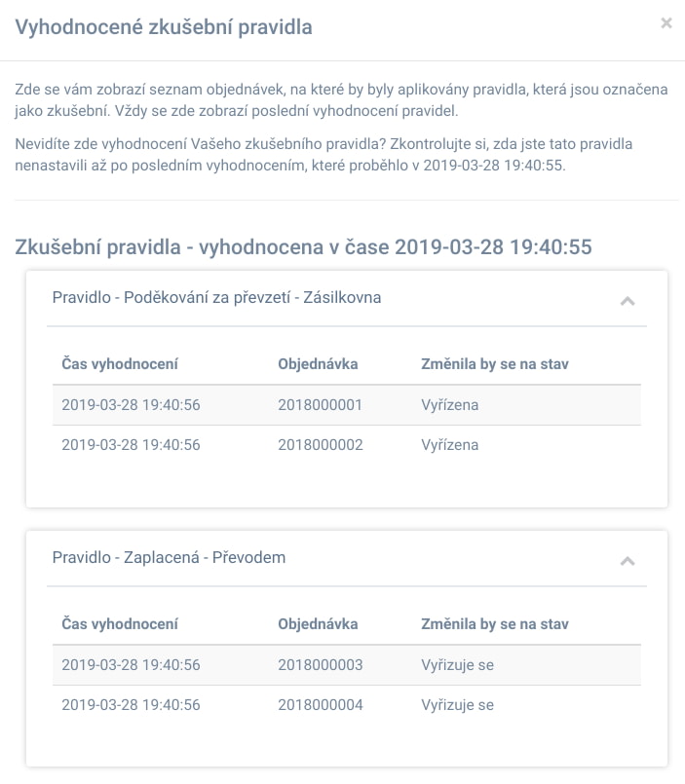685x784 pixels.
Task: Click the Vyřizuje se status of order 2018000004
Action: click(x=457, y=705)
